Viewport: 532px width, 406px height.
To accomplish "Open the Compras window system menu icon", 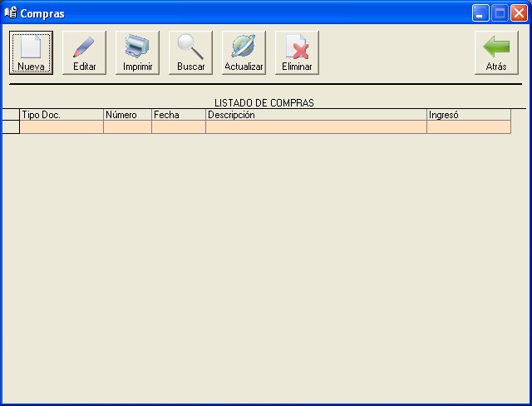I will click(x=10, y=13).
